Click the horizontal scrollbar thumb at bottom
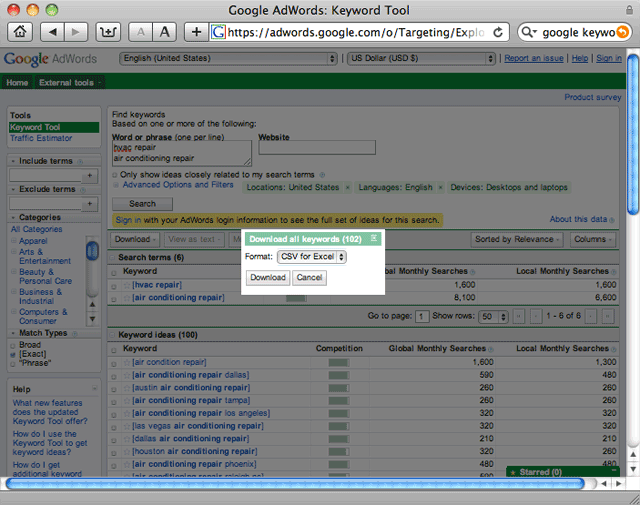This screenshot has height=505, width=640. click(296, 484)
